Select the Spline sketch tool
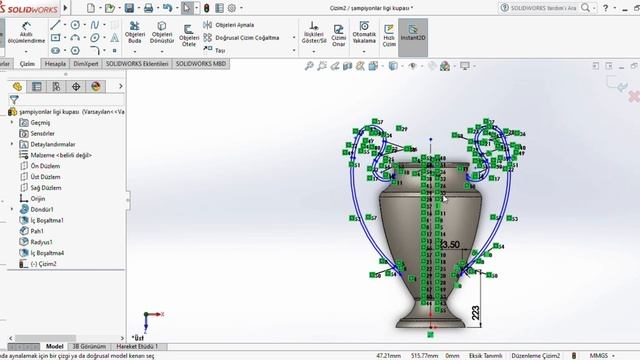This screenshot has width=640, height=360. [95, 25]
